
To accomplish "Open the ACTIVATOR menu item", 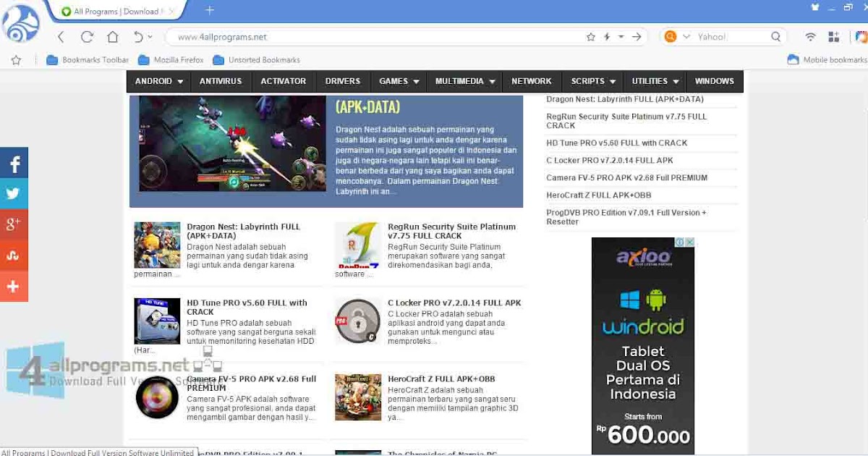I will pos(284,81).
